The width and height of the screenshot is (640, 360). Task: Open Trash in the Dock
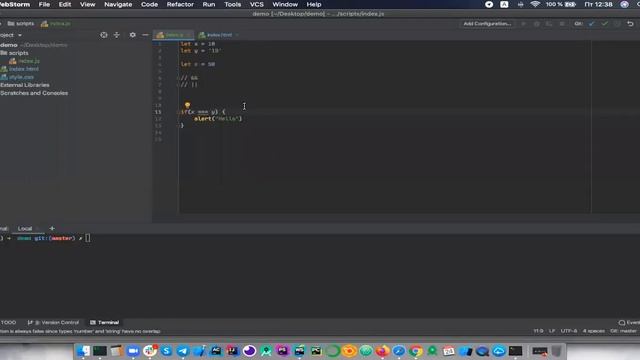tap(556, 351)
